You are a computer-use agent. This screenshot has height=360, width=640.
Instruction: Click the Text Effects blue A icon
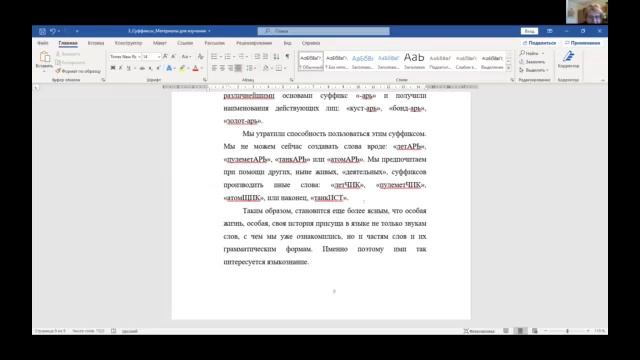coord(169,68)
